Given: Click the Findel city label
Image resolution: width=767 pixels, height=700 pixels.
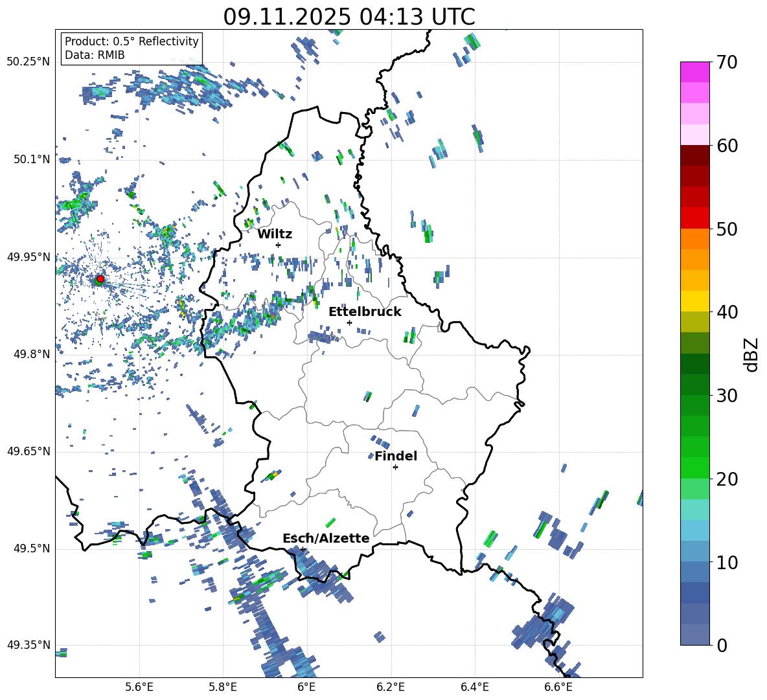Looking at the screenshot, I should [x=396, y=456].
